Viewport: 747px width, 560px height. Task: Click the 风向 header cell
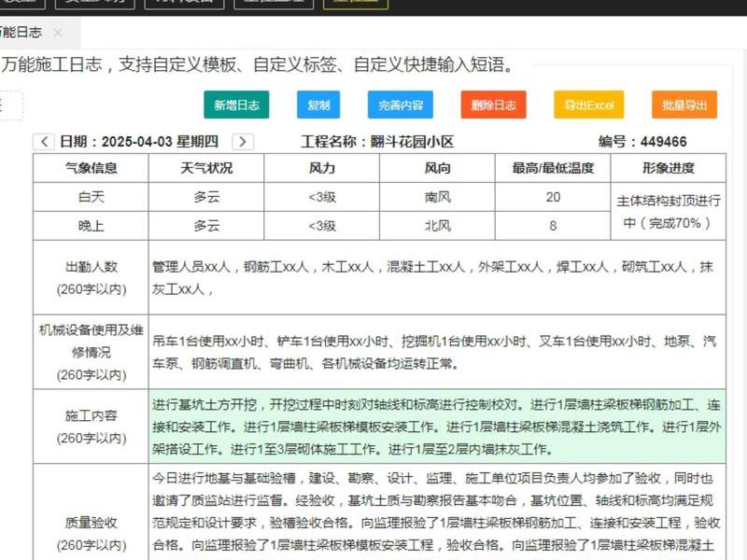click(x=437, y=168)
